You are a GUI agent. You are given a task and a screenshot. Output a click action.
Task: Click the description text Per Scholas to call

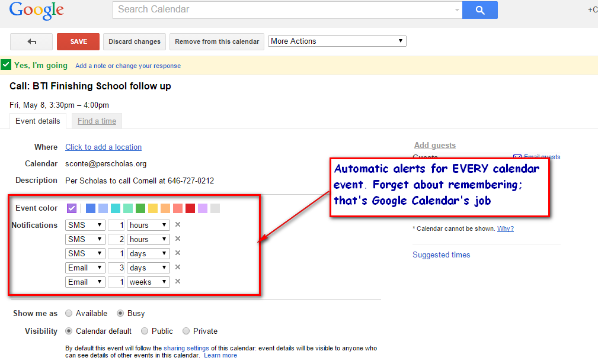point(140,181)
